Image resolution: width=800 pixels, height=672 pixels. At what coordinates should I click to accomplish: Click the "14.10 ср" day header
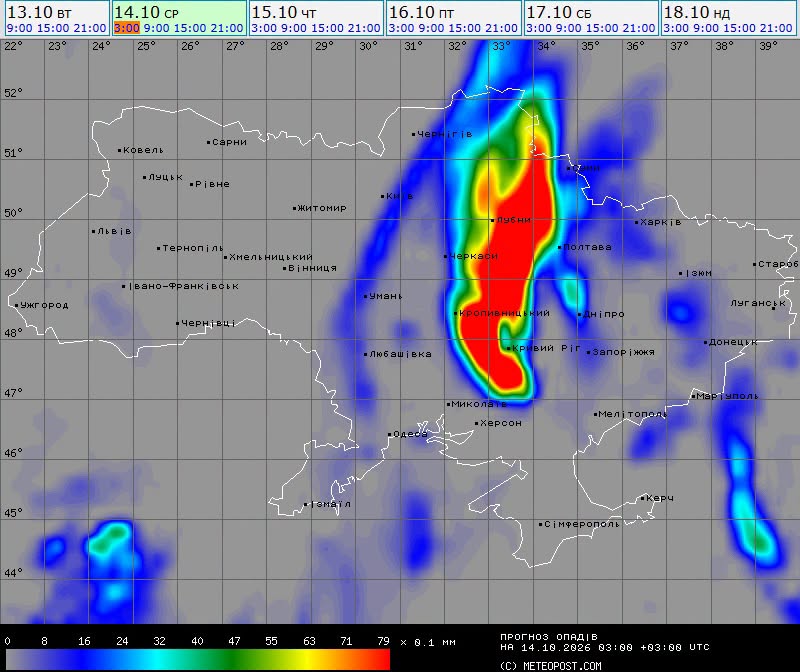(x=146, y=12)
